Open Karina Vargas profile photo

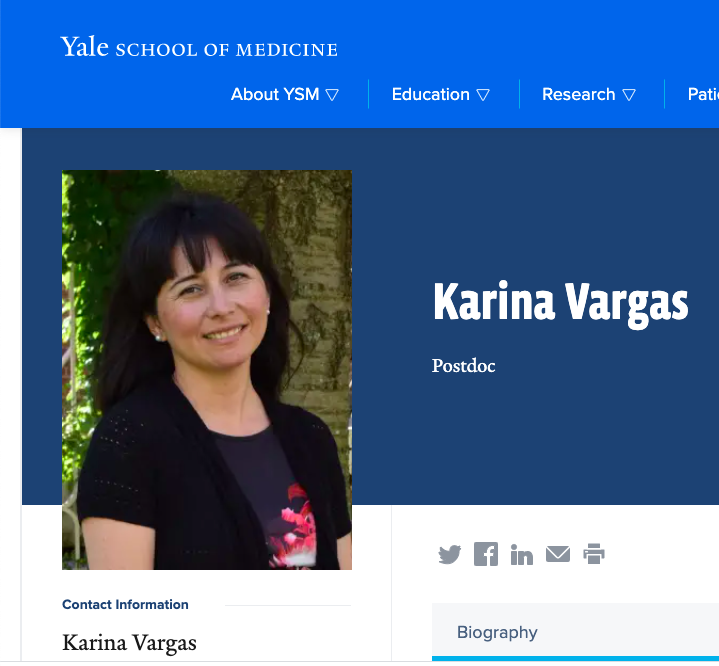tap(207, 370)
